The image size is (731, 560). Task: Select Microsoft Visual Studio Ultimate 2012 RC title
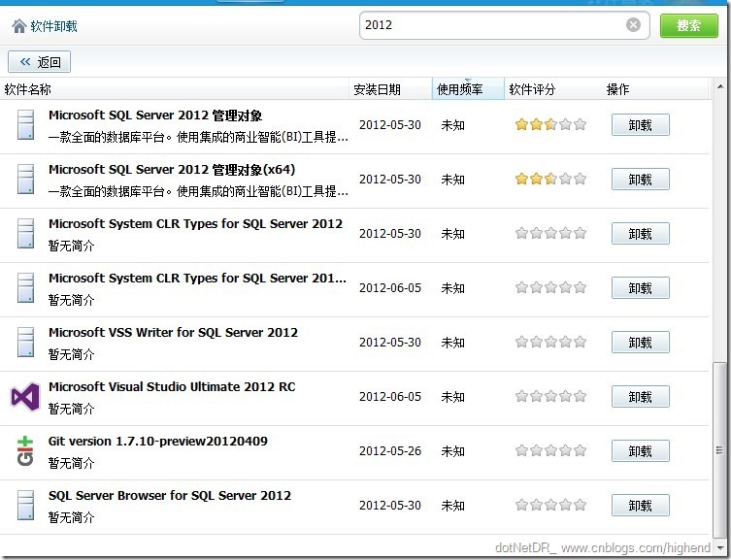172,387
